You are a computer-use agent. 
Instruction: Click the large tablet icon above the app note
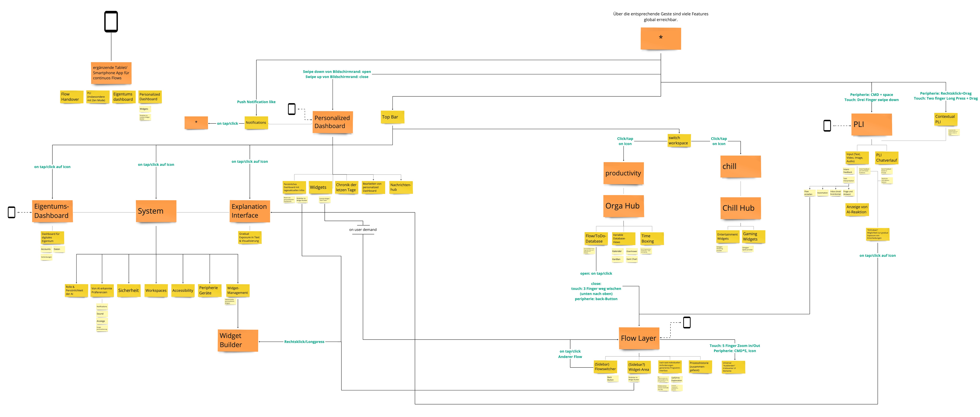click(x=111, y=22)
